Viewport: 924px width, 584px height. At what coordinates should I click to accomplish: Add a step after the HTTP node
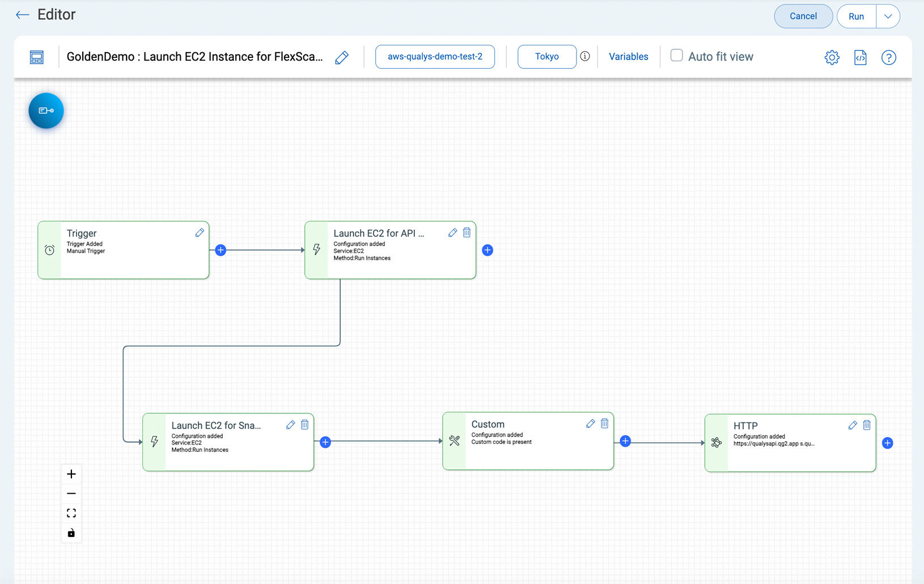point(888,443)
